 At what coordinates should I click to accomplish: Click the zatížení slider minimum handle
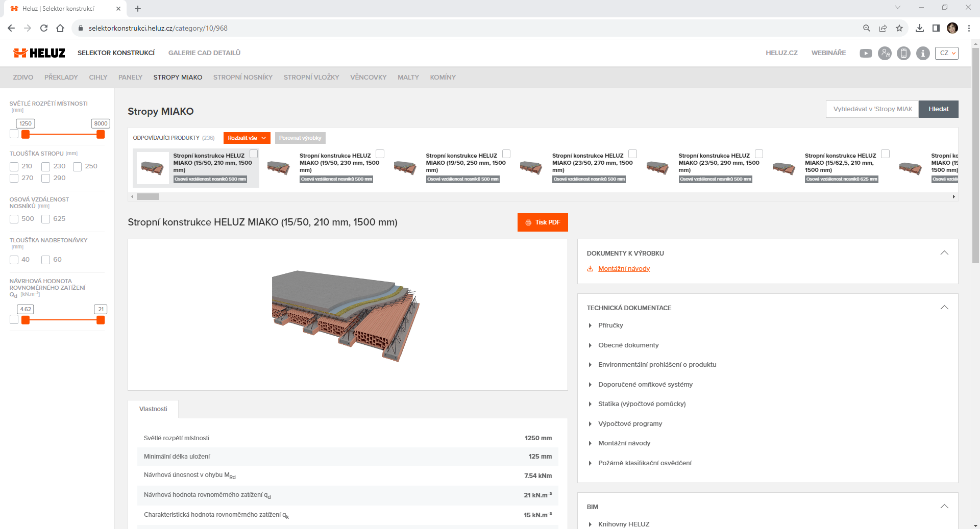[26, 320]
